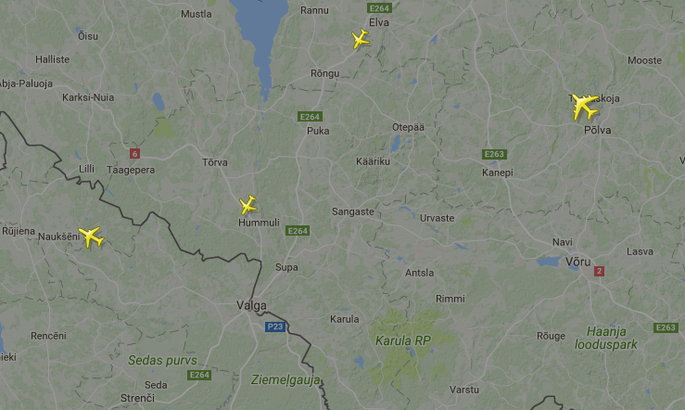Click the Otepää town label
The image size is (685, 410).
tap(408, 127)
